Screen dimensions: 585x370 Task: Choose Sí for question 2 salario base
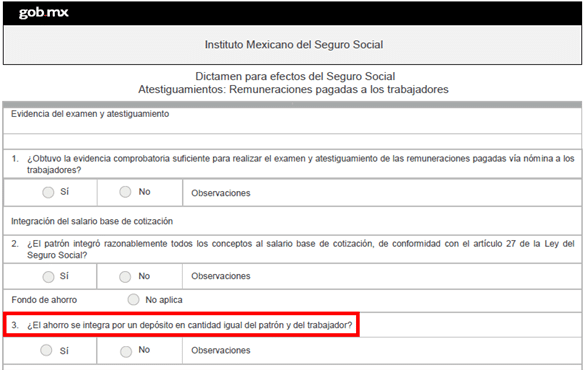48,277
